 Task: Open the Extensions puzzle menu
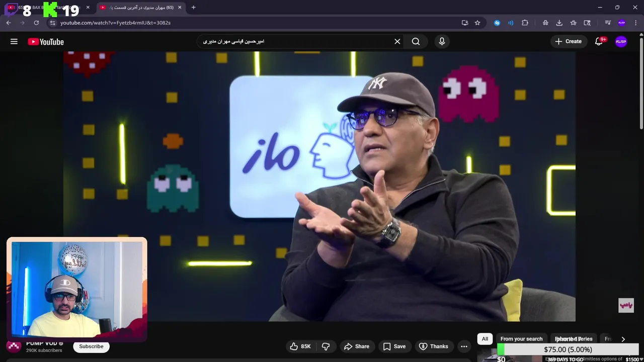tap(525, 23)
